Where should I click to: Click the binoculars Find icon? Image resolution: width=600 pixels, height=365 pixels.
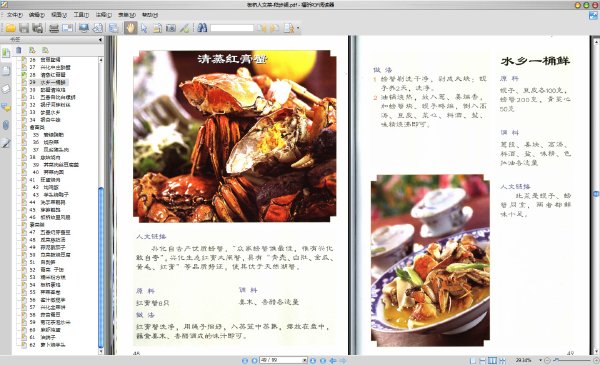202,28
